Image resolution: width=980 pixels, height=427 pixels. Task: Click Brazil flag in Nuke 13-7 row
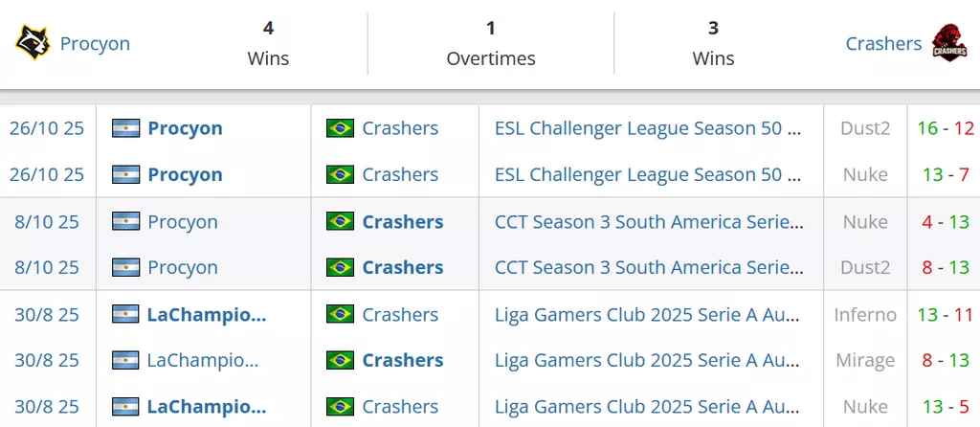pyautogui.click(x=340, y=174)
